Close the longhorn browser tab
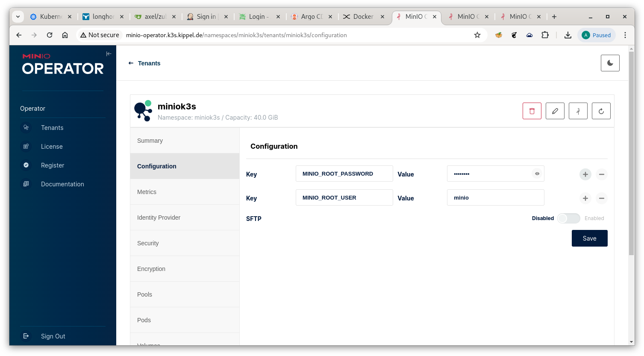 (x=122, y=17)
